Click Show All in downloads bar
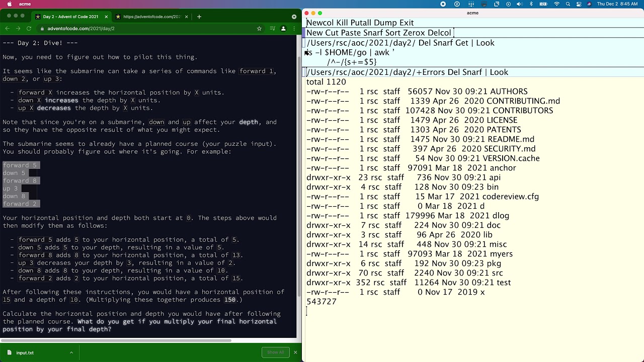Viewport: 644px width, 362px height. click(275, 352)
